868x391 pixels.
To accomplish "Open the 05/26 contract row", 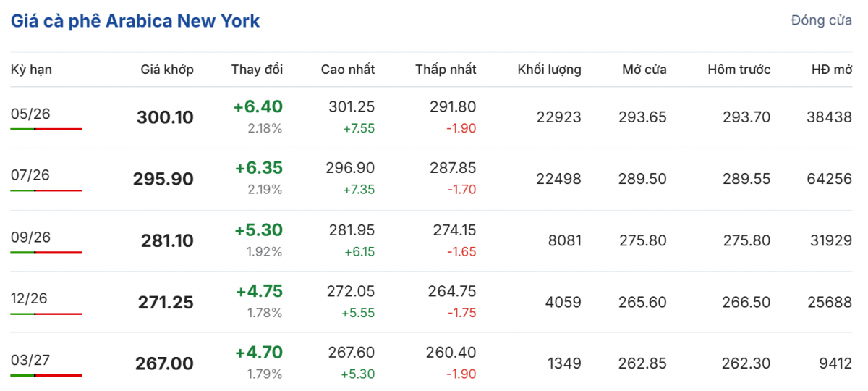I will [30, 113].
